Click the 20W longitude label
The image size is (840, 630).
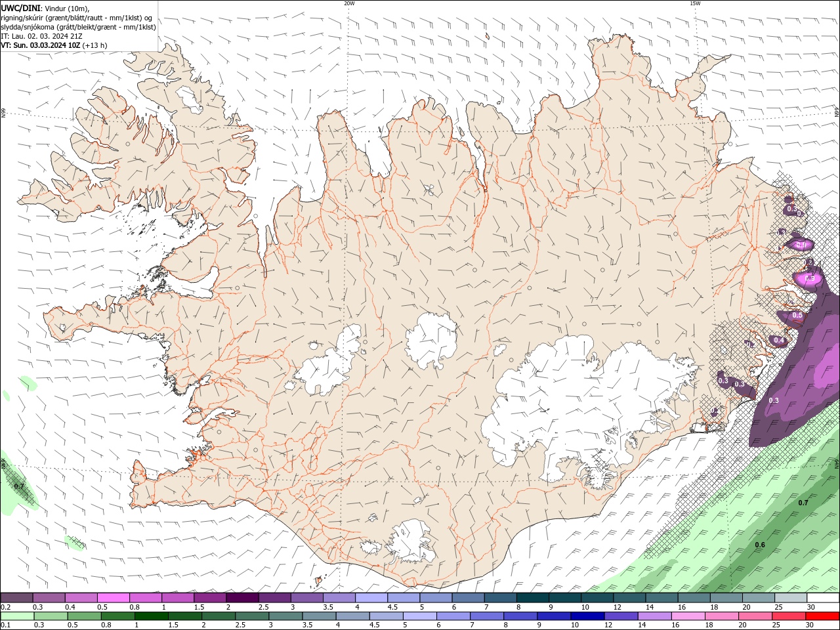coord(349,3)
